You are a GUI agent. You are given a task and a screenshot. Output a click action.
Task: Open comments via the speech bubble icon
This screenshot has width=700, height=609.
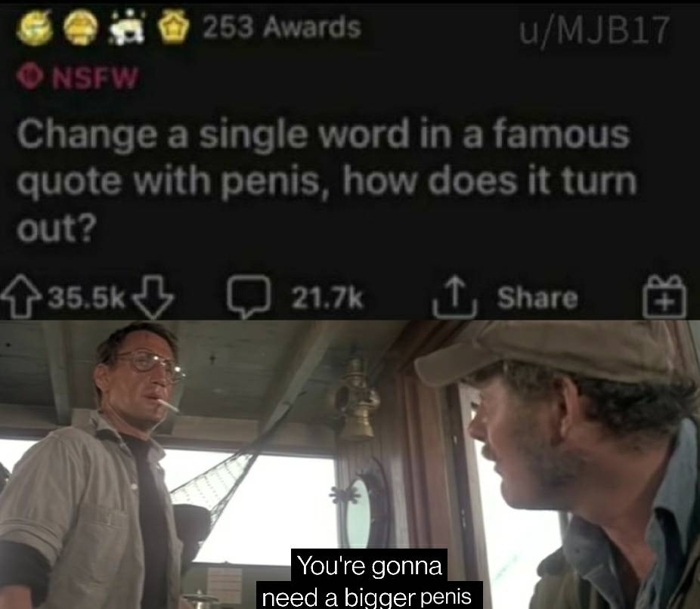[249, 297]
